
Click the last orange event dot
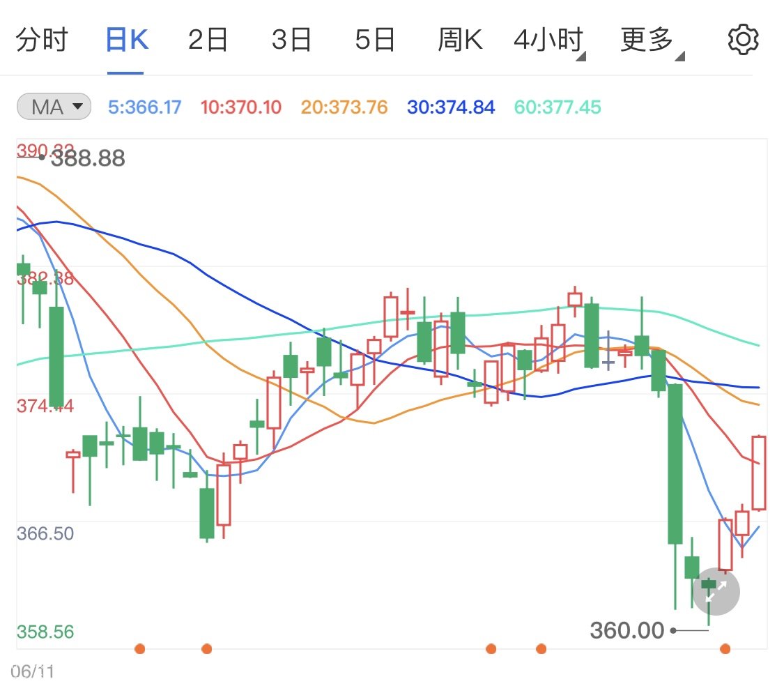725,649
